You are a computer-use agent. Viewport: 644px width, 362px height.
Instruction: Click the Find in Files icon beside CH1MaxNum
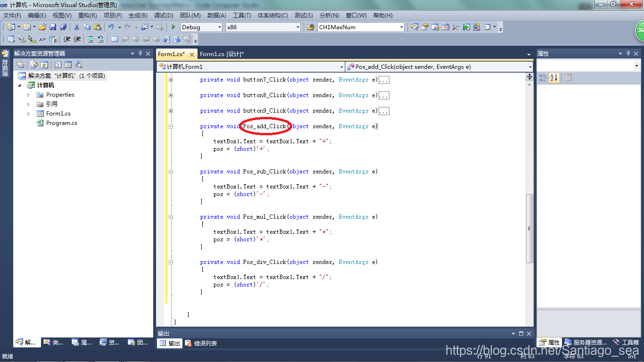click(310, 27)
